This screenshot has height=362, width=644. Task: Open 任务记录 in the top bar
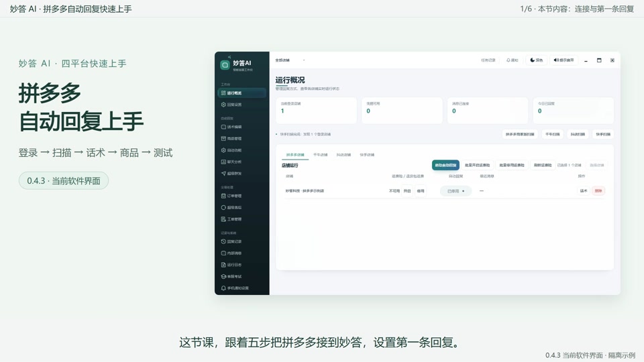[488, 60]
